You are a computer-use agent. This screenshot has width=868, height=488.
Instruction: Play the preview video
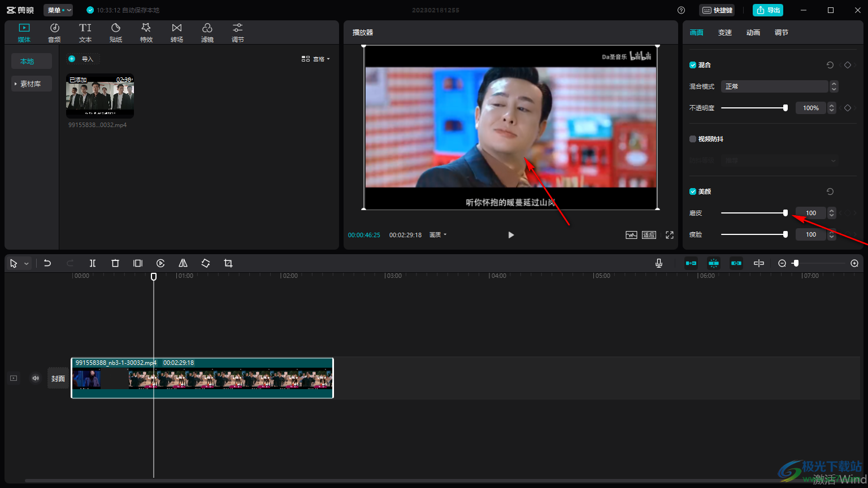pos(511,235)
